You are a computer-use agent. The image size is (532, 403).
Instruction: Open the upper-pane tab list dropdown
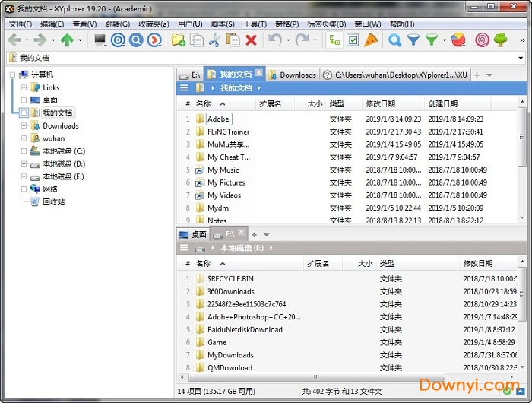pos(489,75)
